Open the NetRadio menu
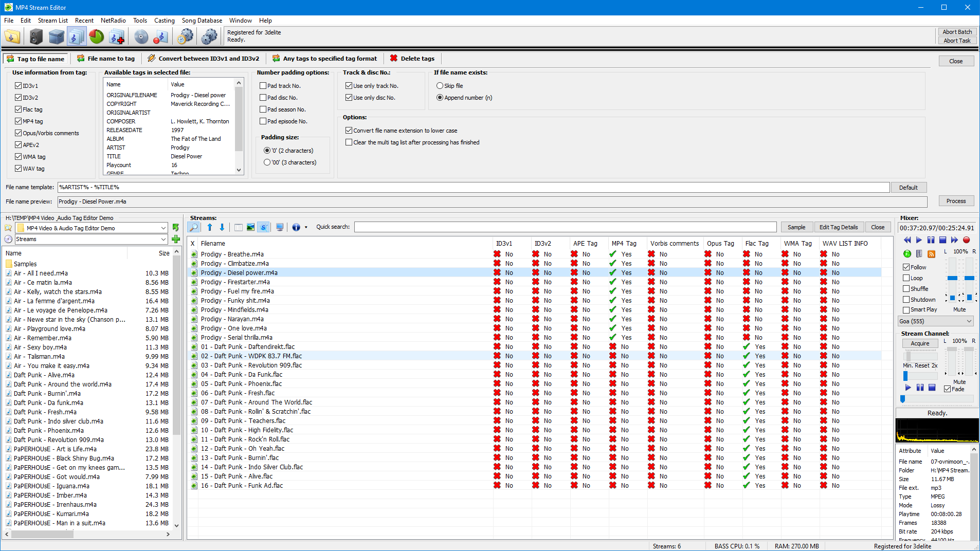Screen dimensions: 980x551 [x=113, y=21]
